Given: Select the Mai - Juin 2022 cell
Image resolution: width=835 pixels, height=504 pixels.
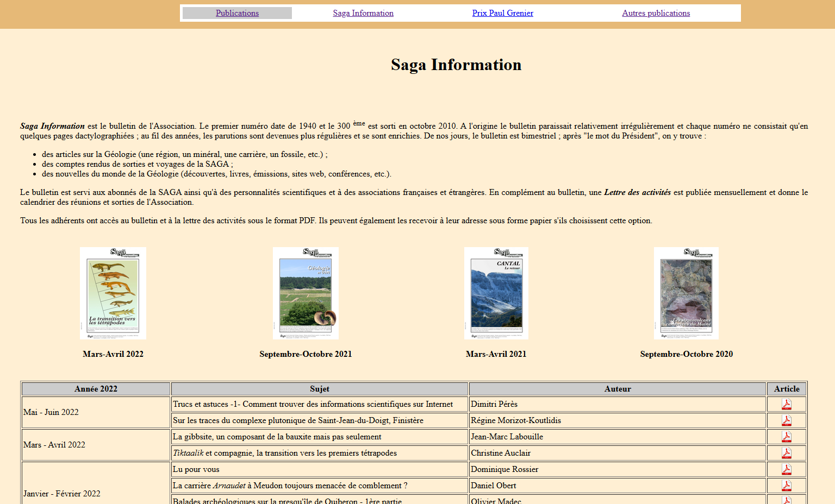Looking at the screenshot, I should [x=51, y=412].
